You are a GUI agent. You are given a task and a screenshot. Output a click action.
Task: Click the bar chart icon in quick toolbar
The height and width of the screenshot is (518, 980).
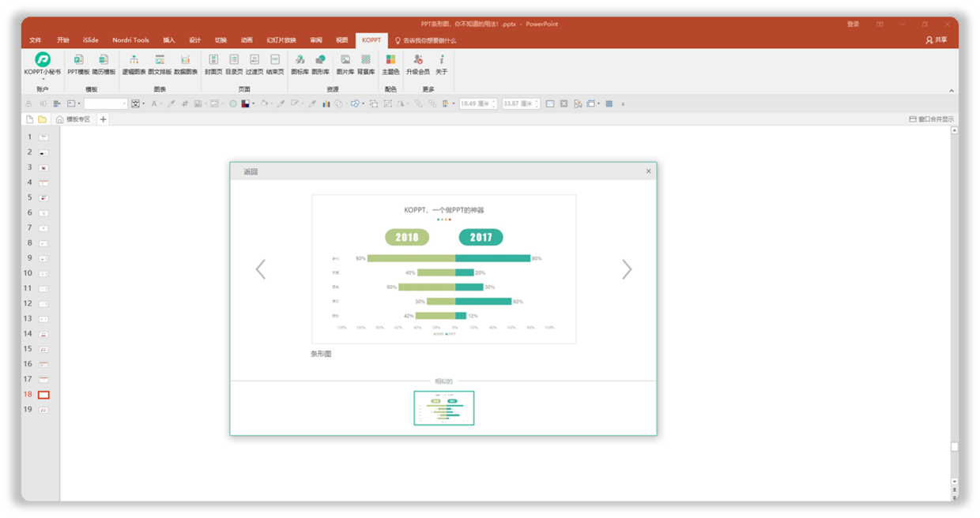pos(326,103)
